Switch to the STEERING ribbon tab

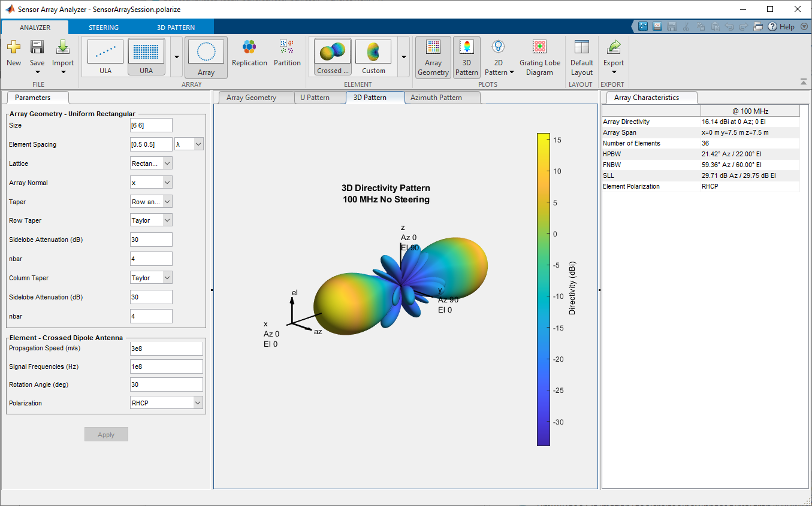point(104,28)
